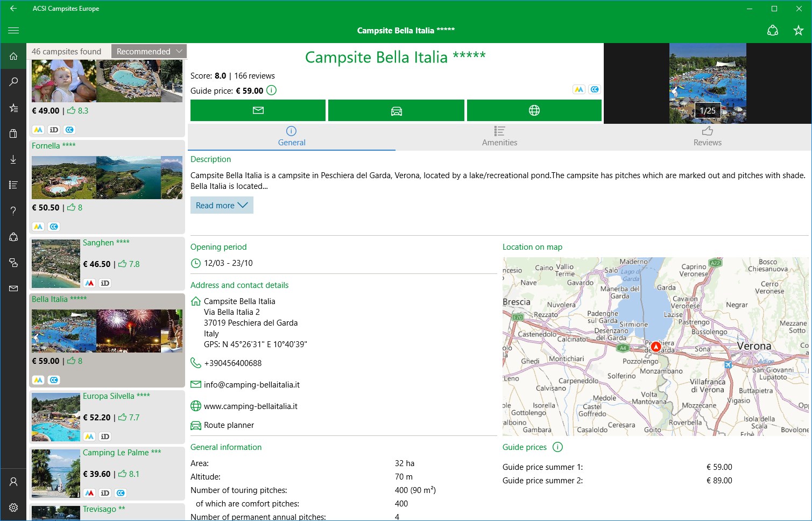Open the Recommended sort dropdown
812x521 pixels.
149,51
